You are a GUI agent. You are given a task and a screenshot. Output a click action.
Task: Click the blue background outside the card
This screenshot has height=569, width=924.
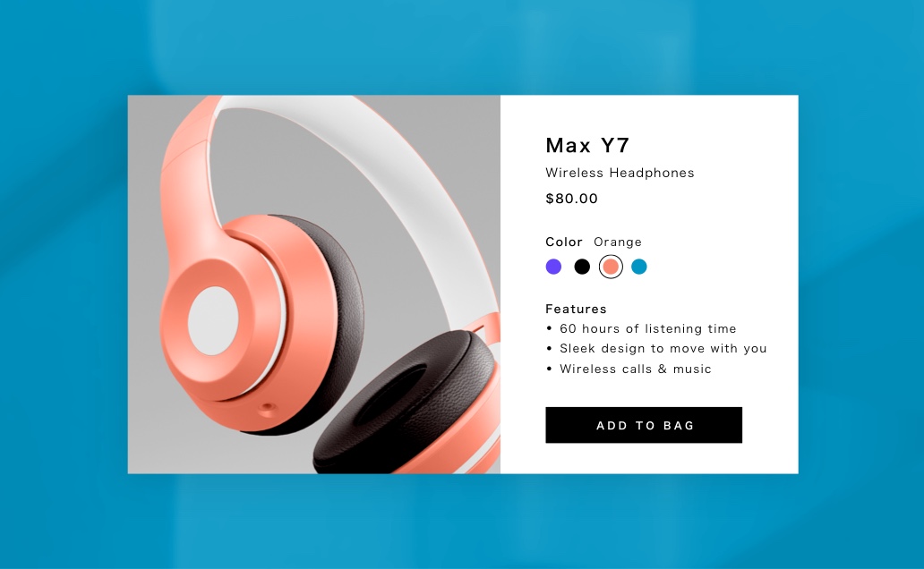pyautogui.click(x=462, y=47)
